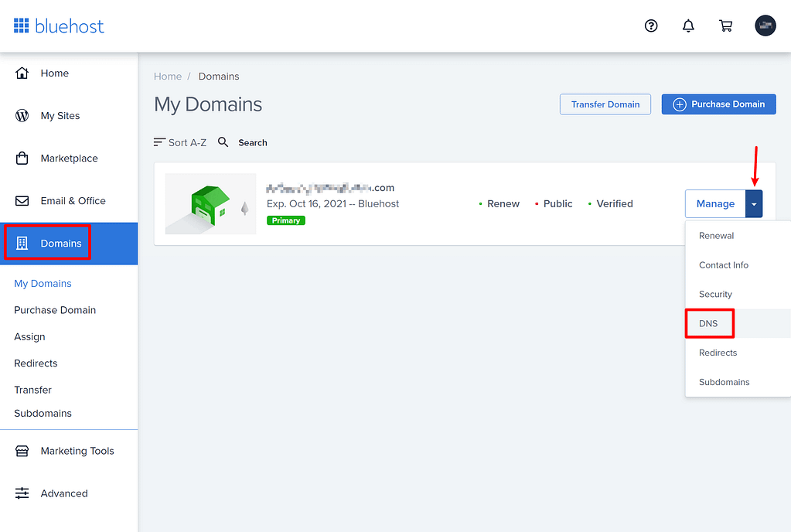791x532 pixels.
Task: Open Email & Office from sidebar
Action: pyautogui.click(x=72, y=200)
